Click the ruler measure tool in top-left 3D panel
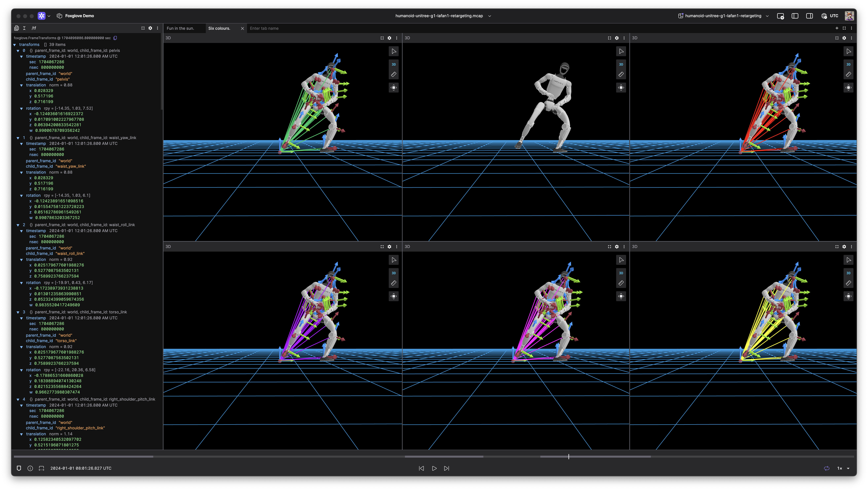 point(394,75)
